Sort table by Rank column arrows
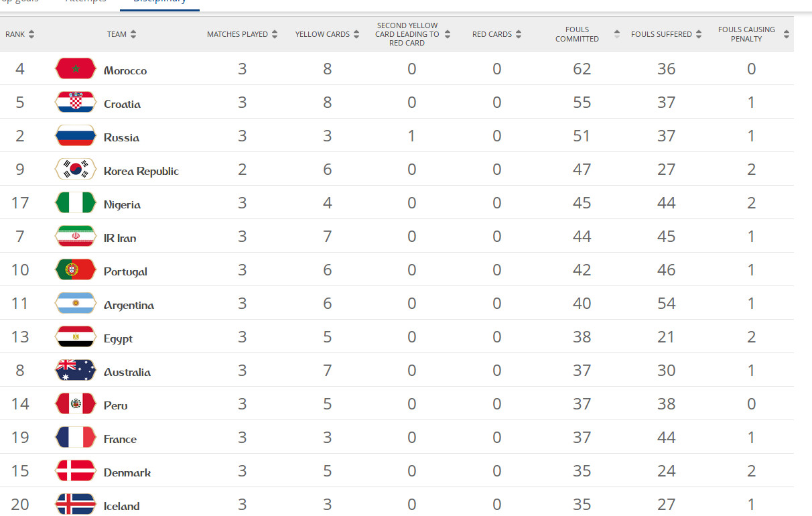Image resolution: width=812 pixels, height=516 pixels. (x=31, y=34)
